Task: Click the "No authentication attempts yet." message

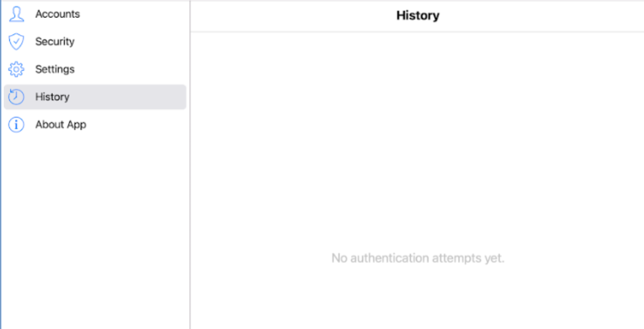Action: pos(417,258)
